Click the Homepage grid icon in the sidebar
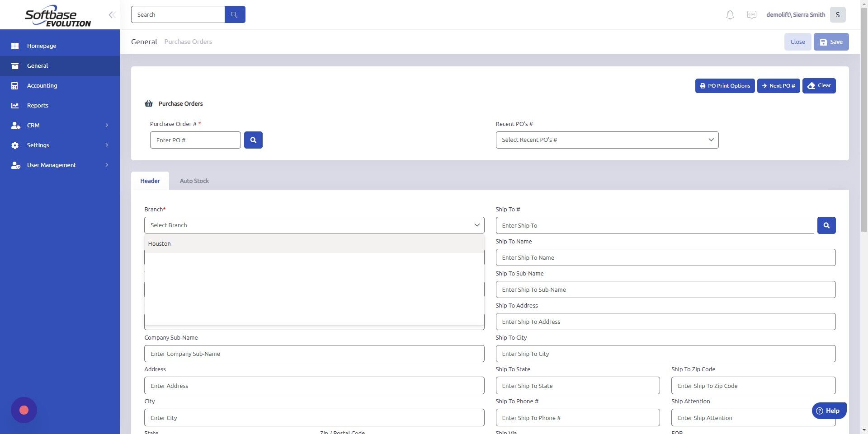 coord(15,46)
